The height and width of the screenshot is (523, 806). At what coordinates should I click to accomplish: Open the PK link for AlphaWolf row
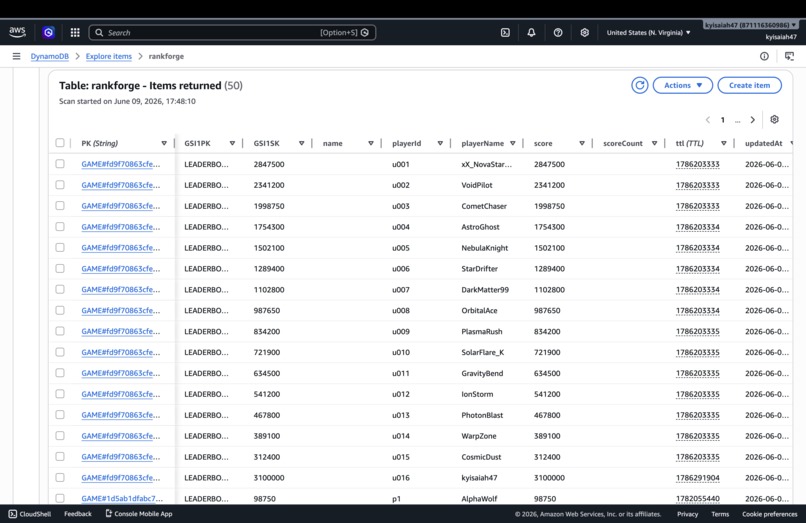122,498
